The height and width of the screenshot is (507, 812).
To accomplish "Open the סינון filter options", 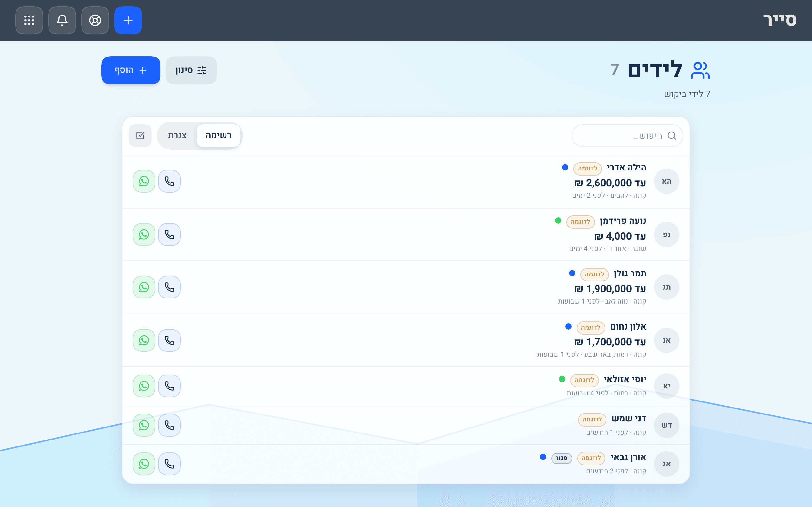I will (191, 70).
